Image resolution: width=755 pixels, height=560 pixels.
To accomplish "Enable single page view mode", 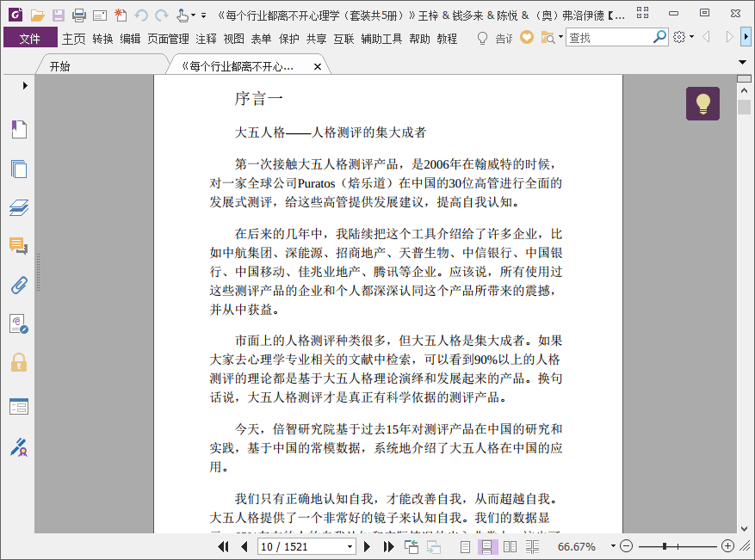I will tap(465, 546).
